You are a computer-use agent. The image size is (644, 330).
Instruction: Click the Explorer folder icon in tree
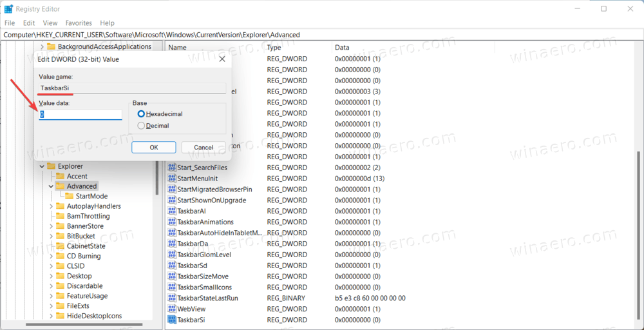click(52, 166)
